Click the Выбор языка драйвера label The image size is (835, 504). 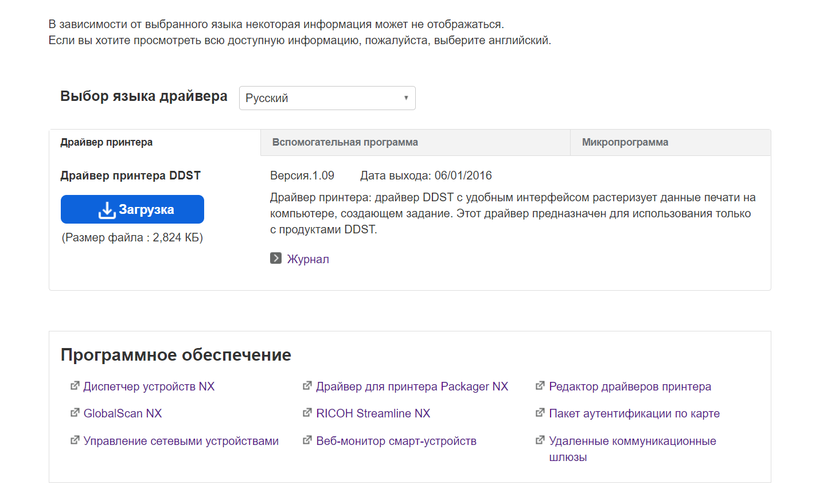click(144, 96)
